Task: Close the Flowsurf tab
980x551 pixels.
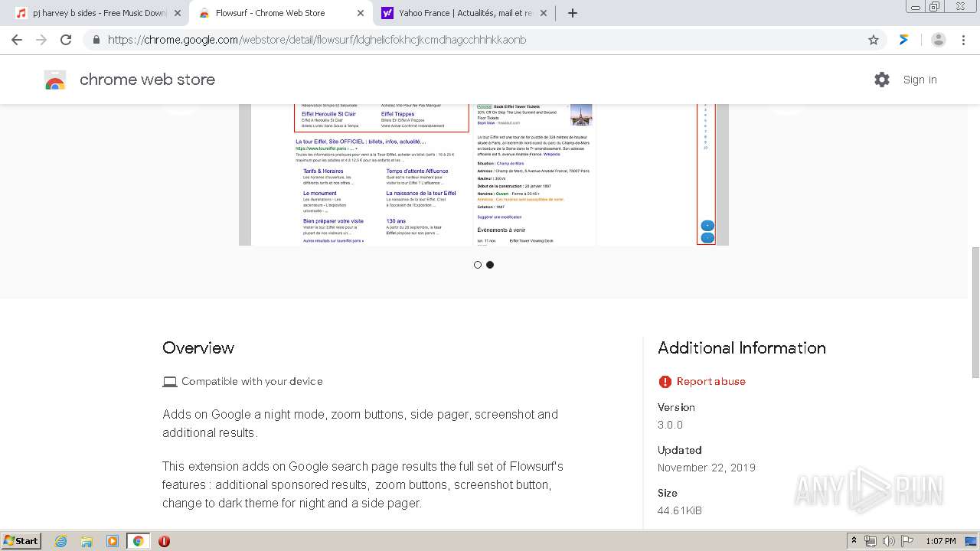Action: point(361,13)
